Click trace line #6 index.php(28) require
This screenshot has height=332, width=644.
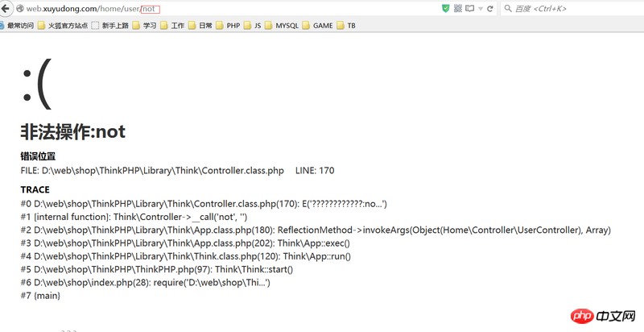coord(146,283)
